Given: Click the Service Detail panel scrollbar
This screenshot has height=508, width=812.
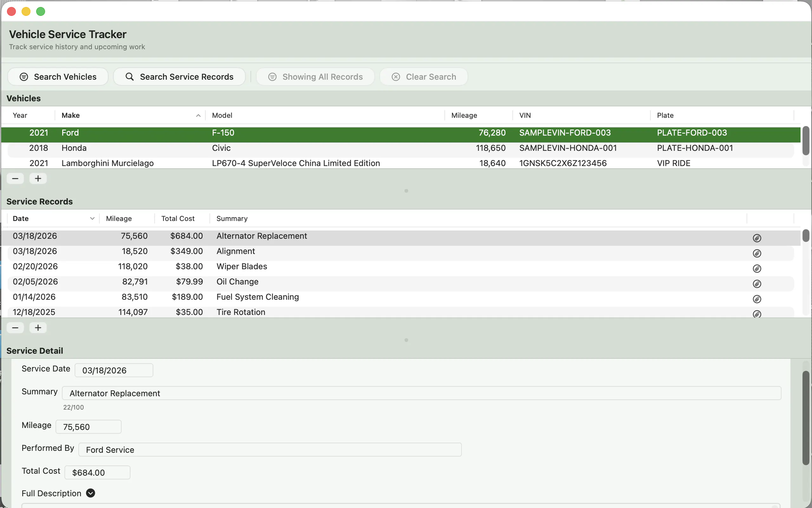Looking at the screenshot, I should [x=805, y=418].
